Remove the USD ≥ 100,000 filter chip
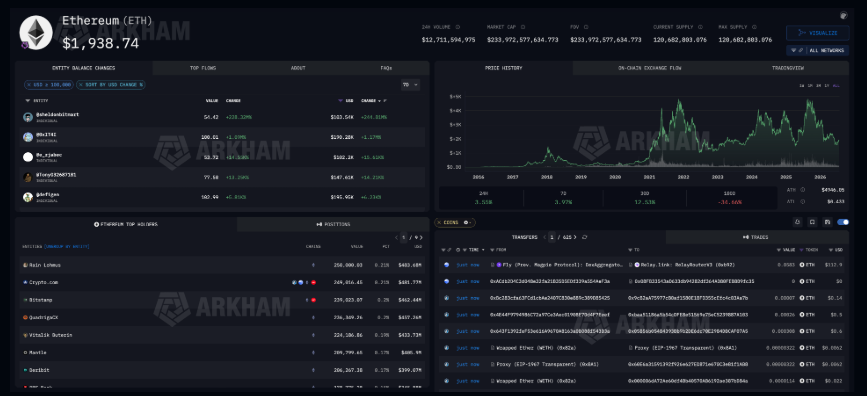 (28, 85)
